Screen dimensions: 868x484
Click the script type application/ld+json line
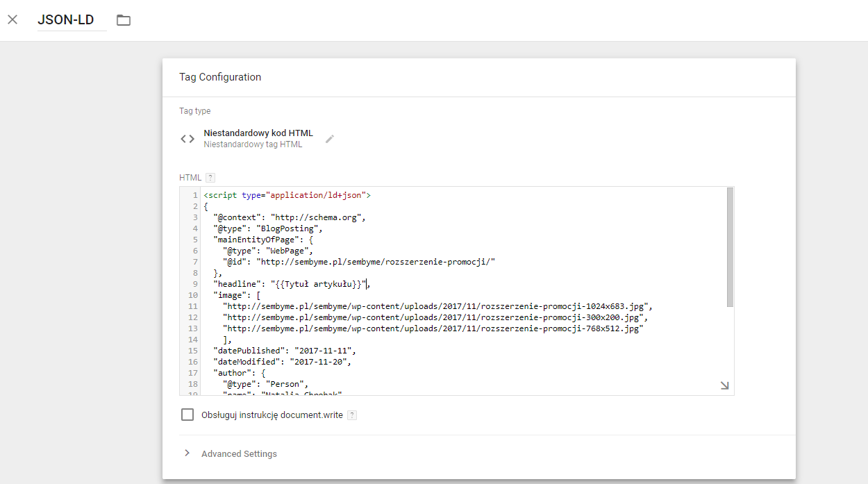click(x=287, y=195)
